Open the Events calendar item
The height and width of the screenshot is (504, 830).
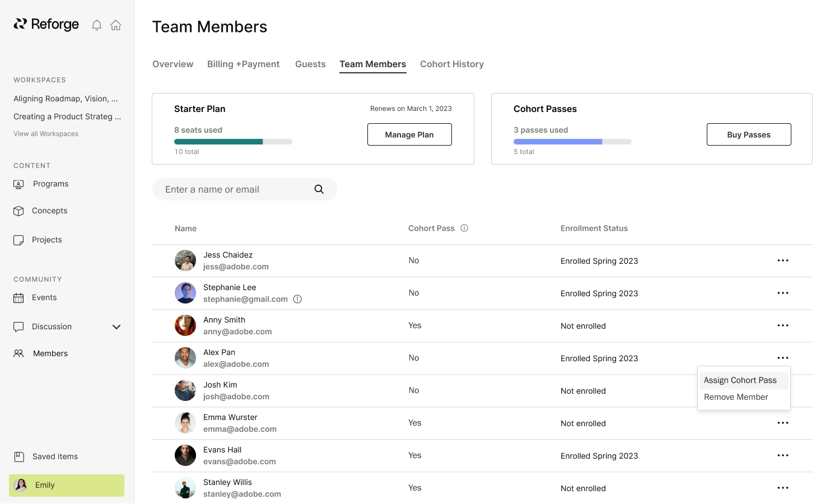[35, 297]
